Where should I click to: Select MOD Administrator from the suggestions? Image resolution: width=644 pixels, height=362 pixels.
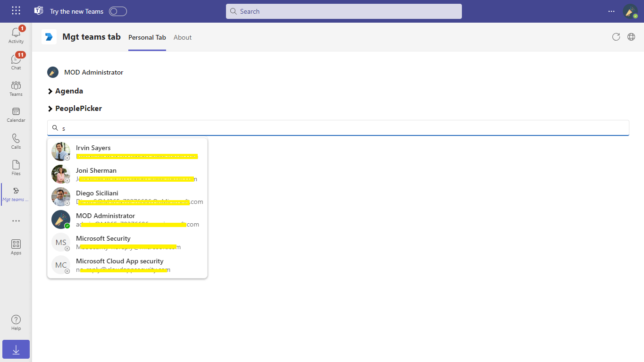(127, 219)
